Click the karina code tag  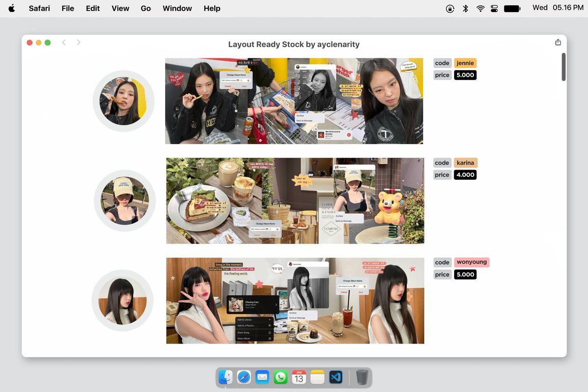coord(465,163)
